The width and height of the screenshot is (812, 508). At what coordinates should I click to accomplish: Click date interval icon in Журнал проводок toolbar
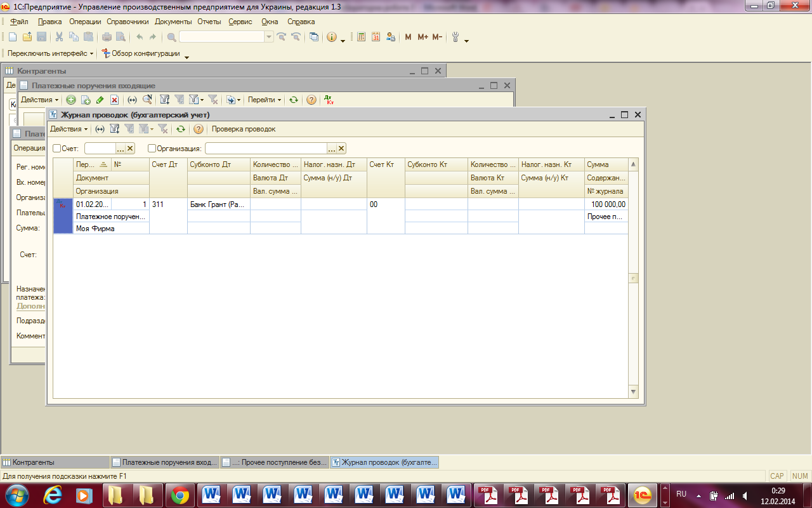pyautogui.click(x=100, y=129)
